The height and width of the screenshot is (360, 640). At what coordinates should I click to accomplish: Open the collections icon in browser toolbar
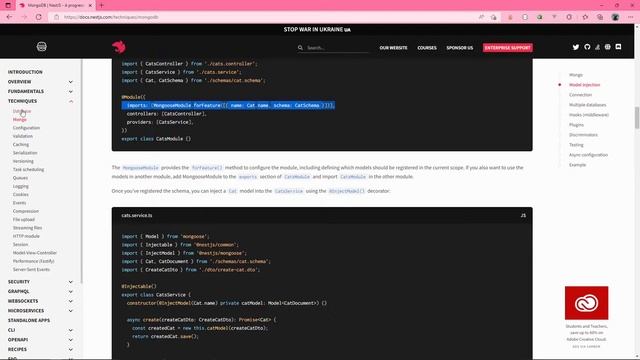[x=600, y=17]
